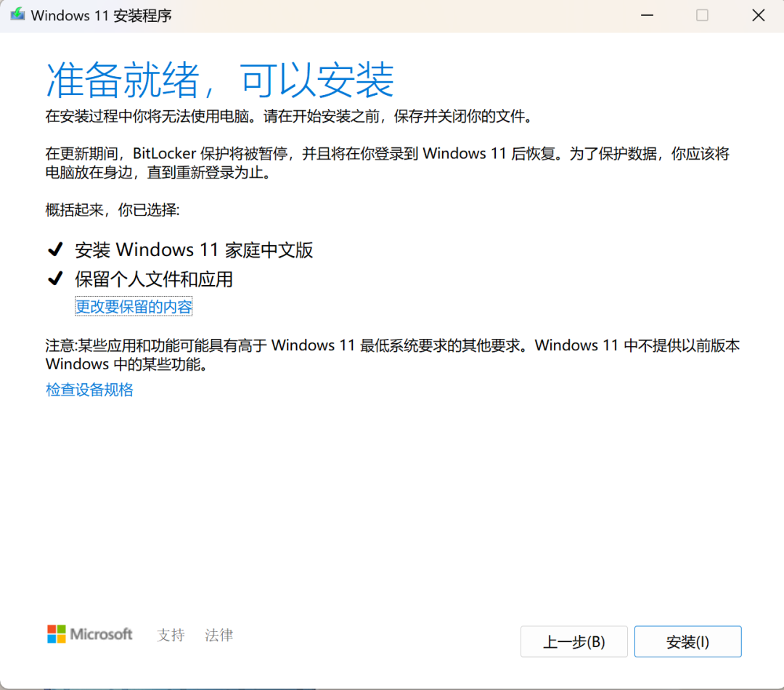This screenshot has height=690, width=784.
Task: Click the checkmark beside 保留个人文件和应用
Action: pos(55,279)
